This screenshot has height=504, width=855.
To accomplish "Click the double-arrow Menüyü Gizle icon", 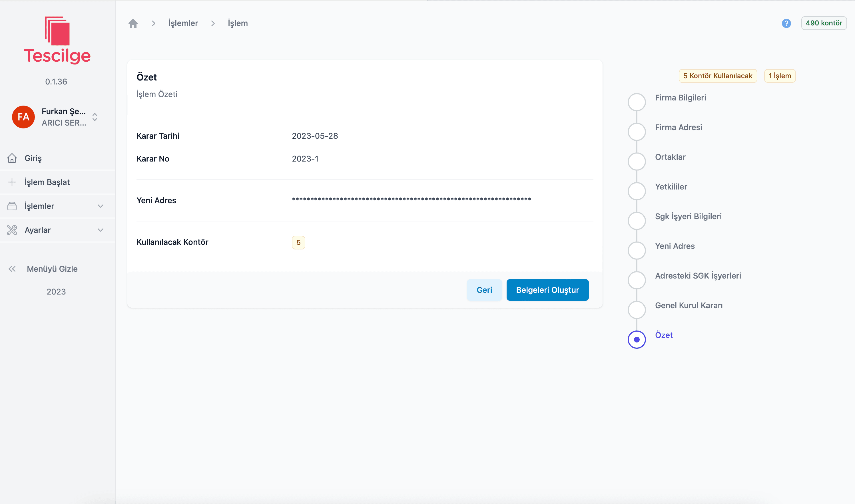I will point(12,269).
